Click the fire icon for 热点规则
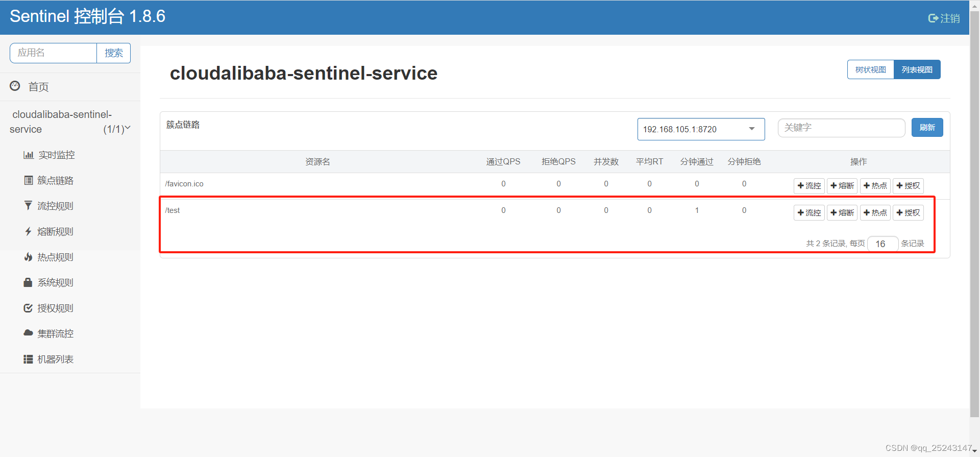Viewport: 980px width, 457px height. coord(28,257)
